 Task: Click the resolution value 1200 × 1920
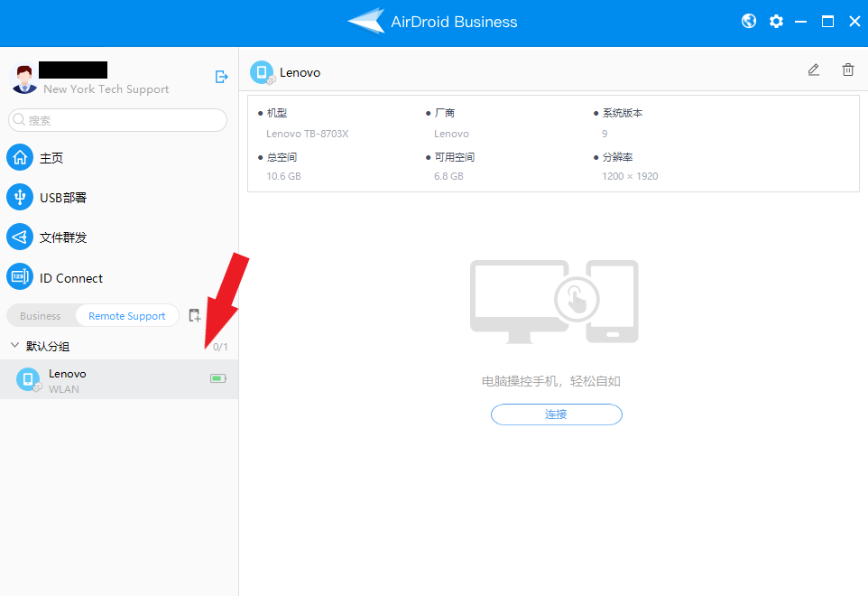(x=630, y=176)
